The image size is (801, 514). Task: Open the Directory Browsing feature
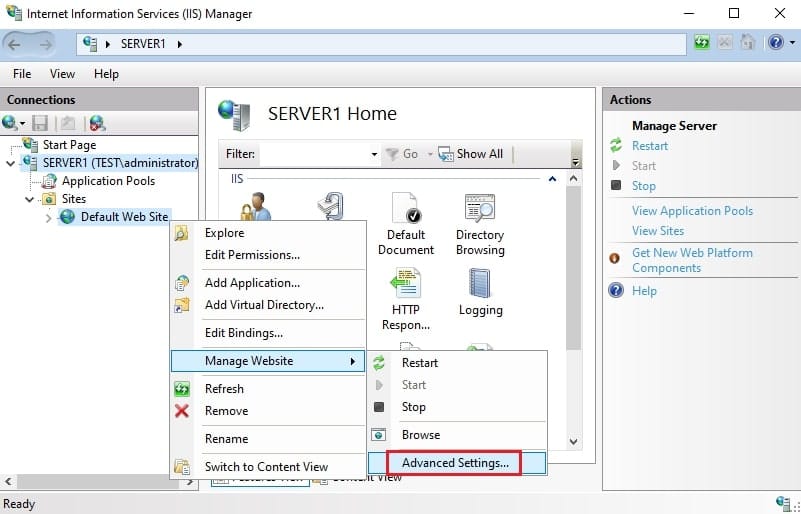(480, 225)
